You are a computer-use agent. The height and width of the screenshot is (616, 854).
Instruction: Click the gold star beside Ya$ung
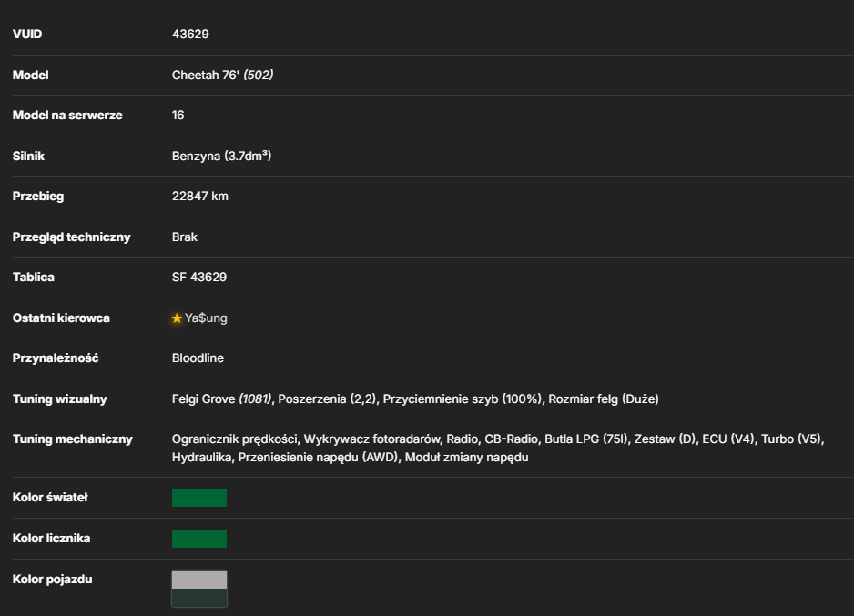[177, 318]
